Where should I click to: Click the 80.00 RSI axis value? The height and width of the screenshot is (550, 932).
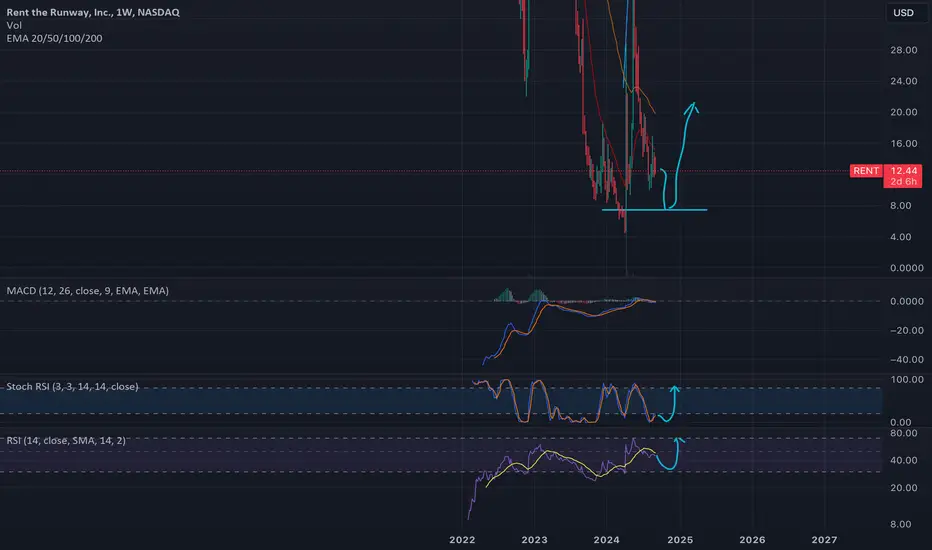click(x=903, y=433)
